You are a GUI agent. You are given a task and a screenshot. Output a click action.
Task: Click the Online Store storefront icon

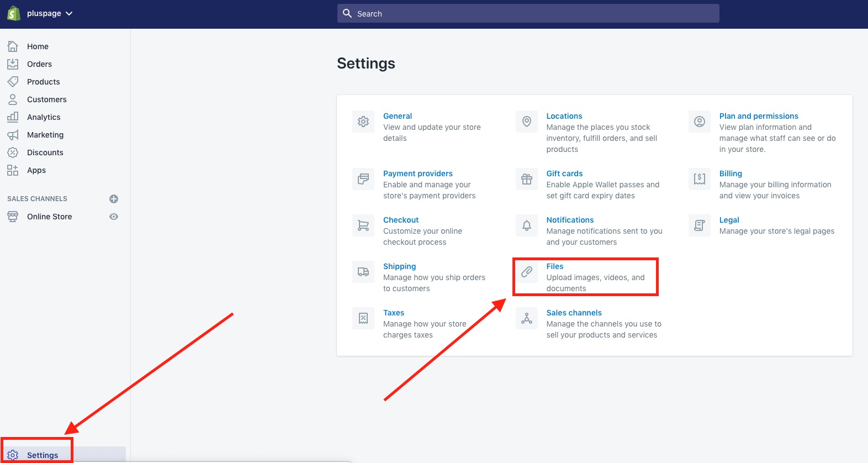click(x=13, y=217)
